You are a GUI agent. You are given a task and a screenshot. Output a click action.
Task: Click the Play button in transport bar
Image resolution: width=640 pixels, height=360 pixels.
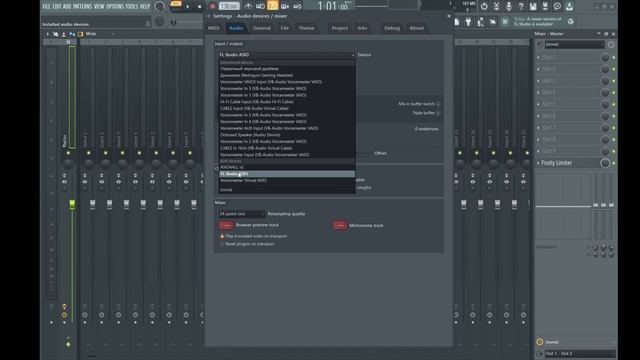pos(187,6)
